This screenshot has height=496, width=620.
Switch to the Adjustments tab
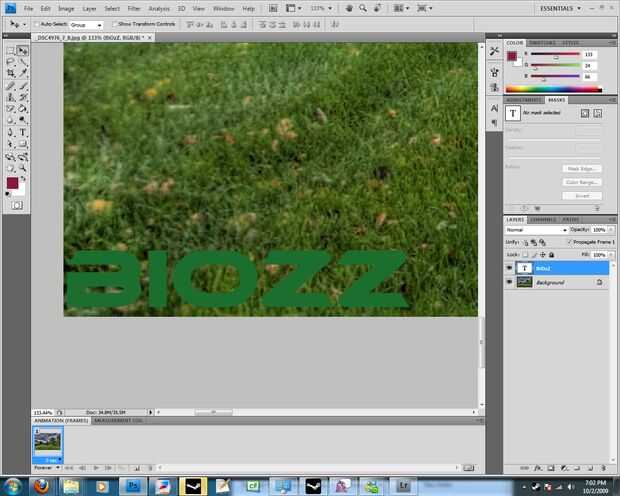524,100
